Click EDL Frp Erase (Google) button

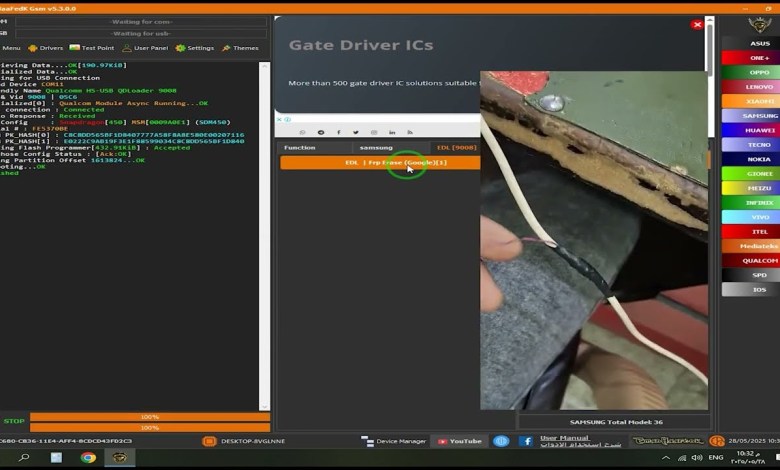coord(380,162)
